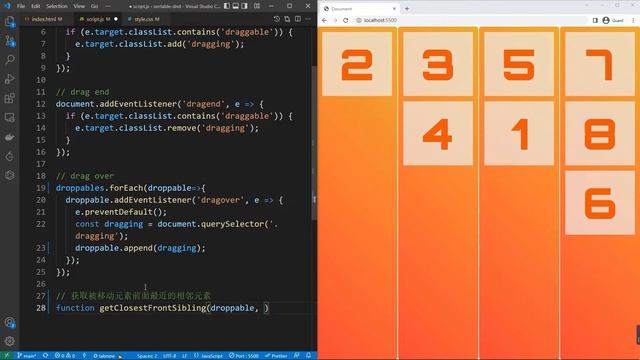Click the number 5 card
Screen dimensions: 640x360
(x=519, y=64)
